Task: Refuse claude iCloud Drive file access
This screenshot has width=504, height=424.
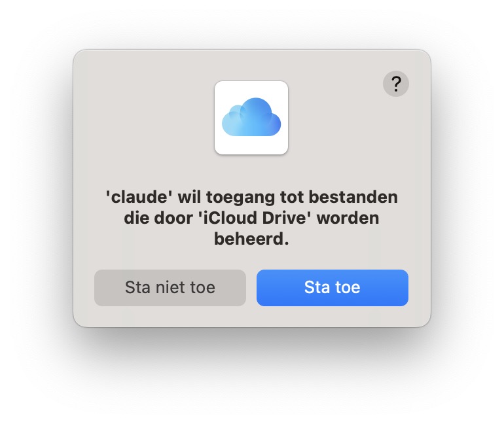Action: coord(170,287)
